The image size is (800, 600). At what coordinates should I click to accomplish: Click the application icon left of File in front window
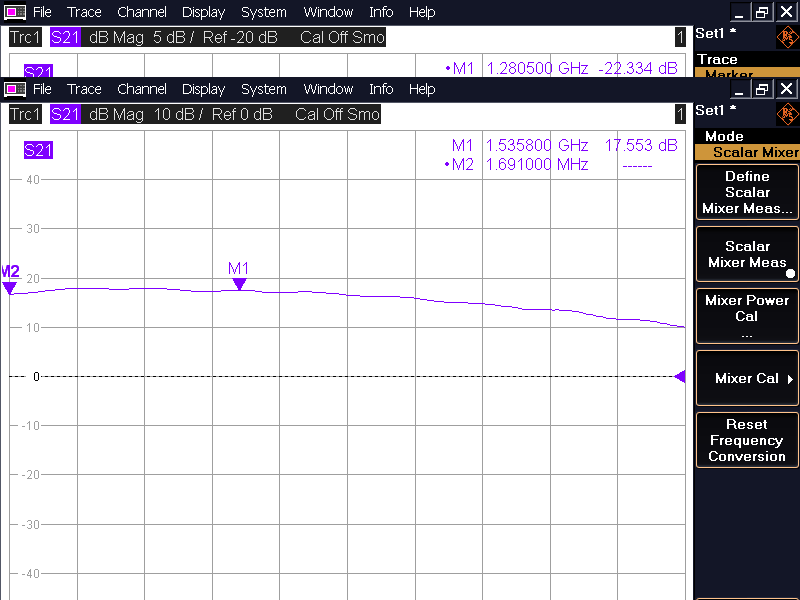click(17, 89)
